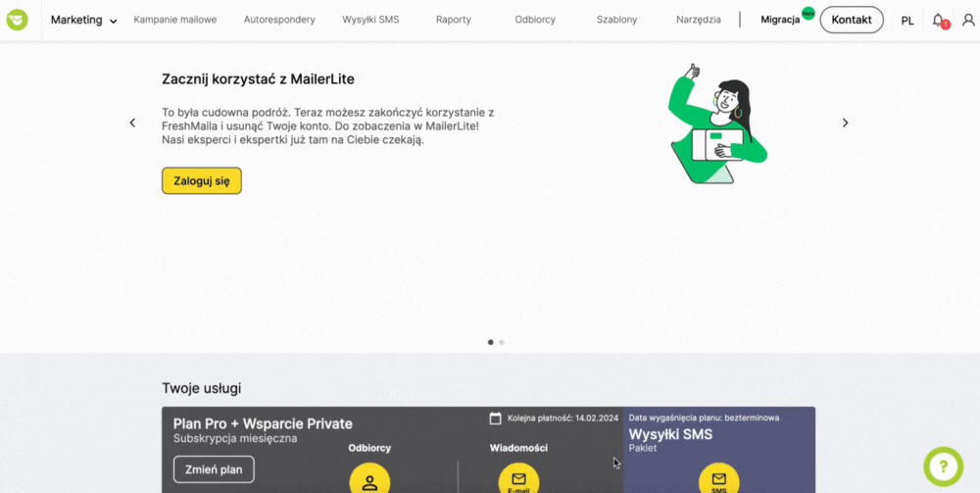Image resolution: width=980 pixels, height=493 pixels.
Task: Open Wysyłki SMS menu item
Action: tap(370, 20)
